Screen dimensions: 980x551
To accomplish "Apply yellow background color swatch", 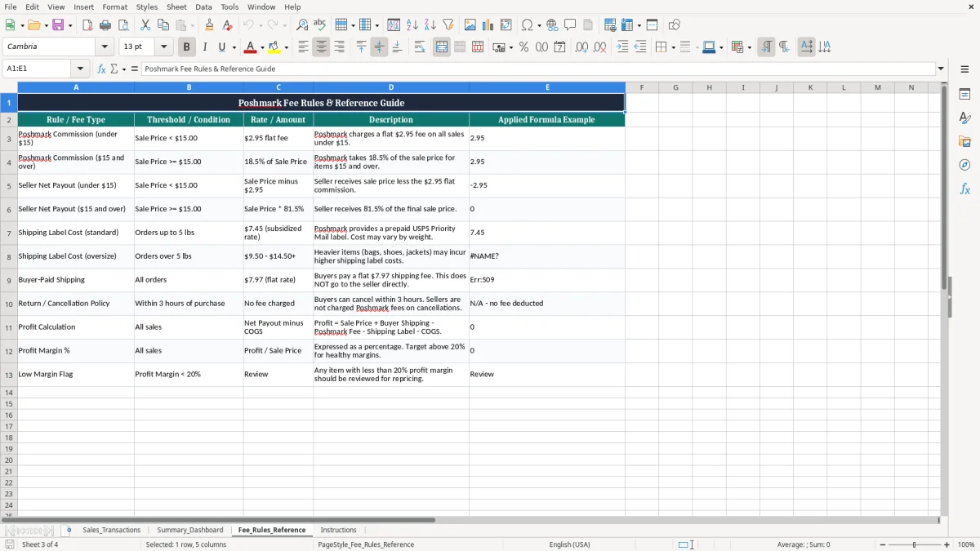I will (x=274, y=47).
